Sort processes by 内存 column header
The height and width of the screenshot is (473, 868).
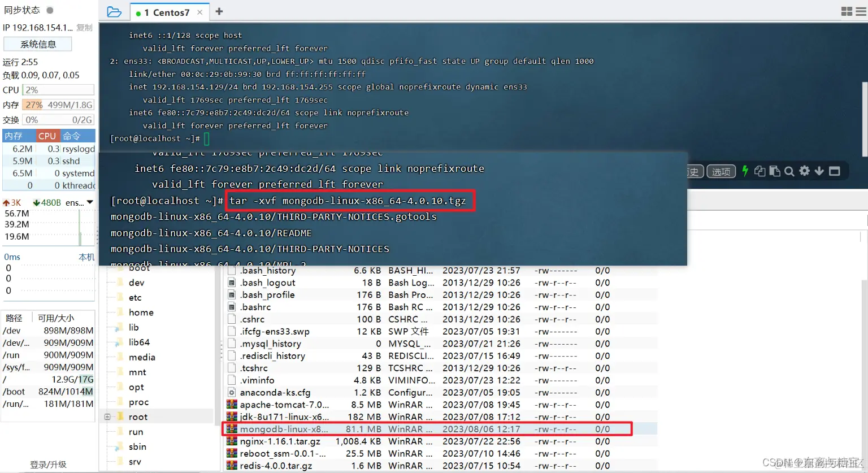click(x=19, y=136)
